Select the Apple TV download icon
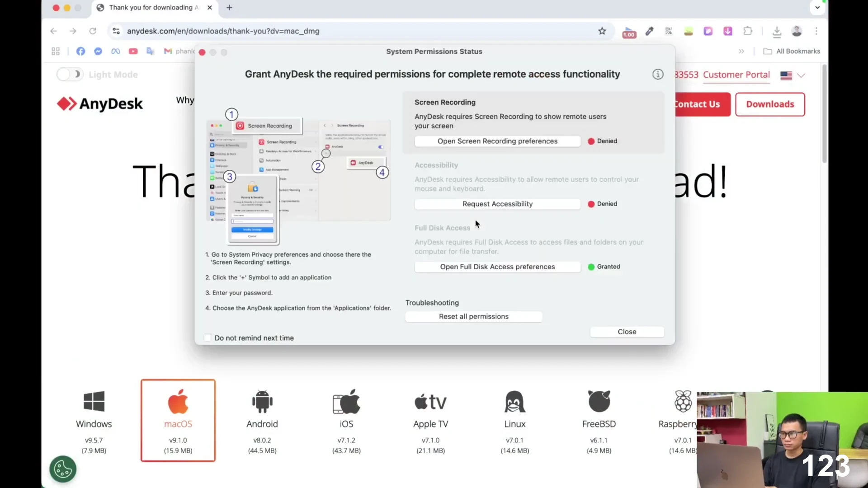Image resolution: width=868 pixels, height=488 pixels. (430, 402)
